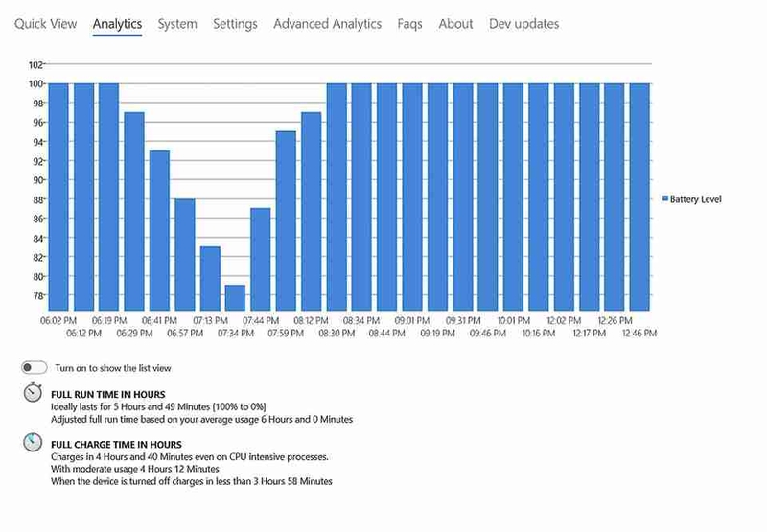Click 'With moderate usage 4 Hours 12 Minutes' line

(x=135, y=469)
